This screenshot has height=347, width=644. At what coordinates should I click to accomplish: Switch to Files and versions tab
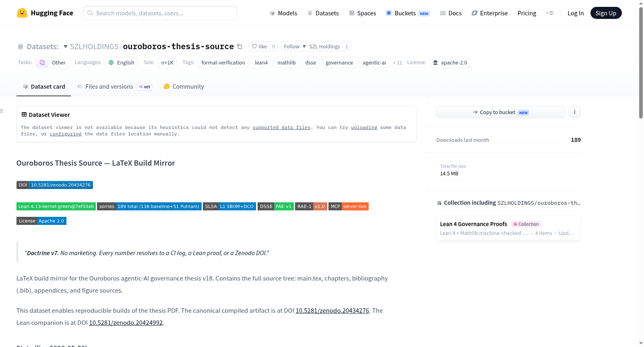point(114,87)
